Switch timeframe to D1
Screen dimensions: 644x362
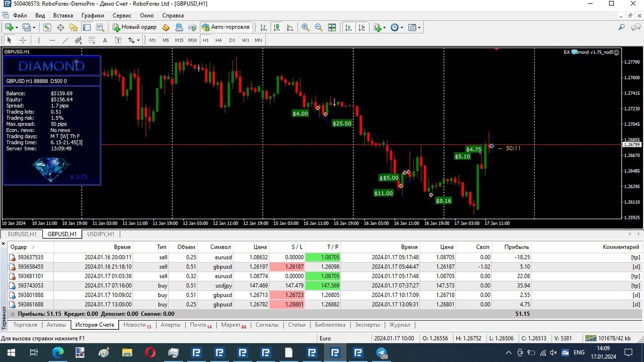click(x=232, y=40)
